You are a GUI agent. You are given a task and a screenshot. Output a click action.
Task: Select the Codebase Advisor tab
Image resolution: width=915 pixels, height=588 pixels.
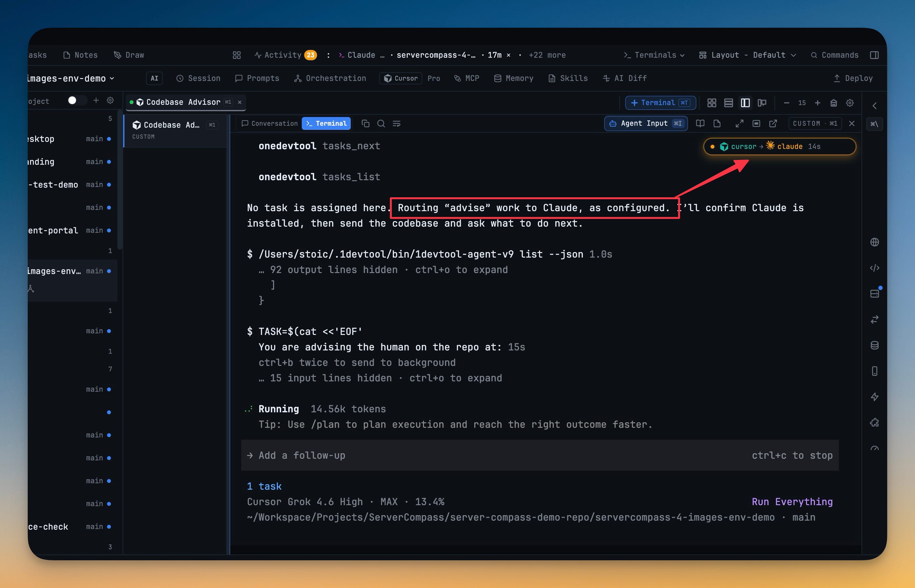pyautogui.click(x=186, y=102)
